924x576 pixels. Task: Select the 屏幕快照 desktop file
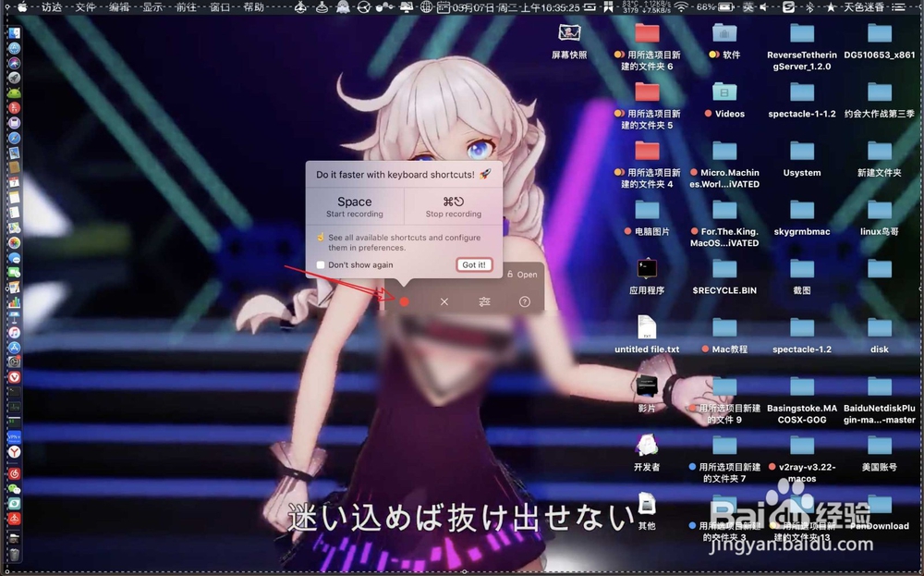coord(569,33)
